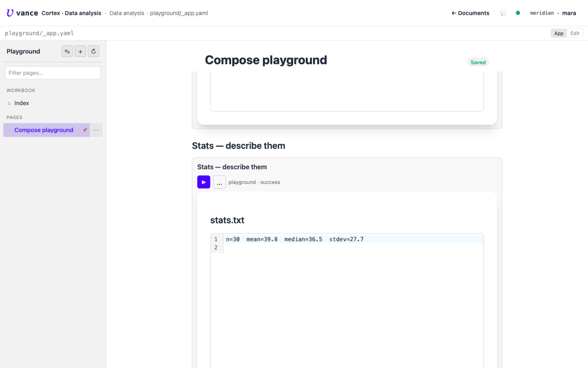This screenshot has width=588, height=368.
Task: Refresh the Playground page list
Action: 94,51
